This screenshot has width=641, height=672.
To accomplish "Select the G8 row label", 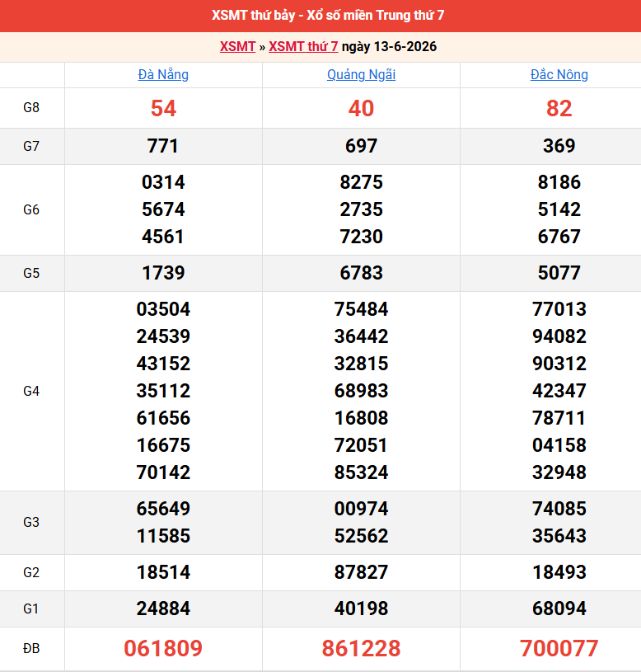I will [x=31, y=107].
